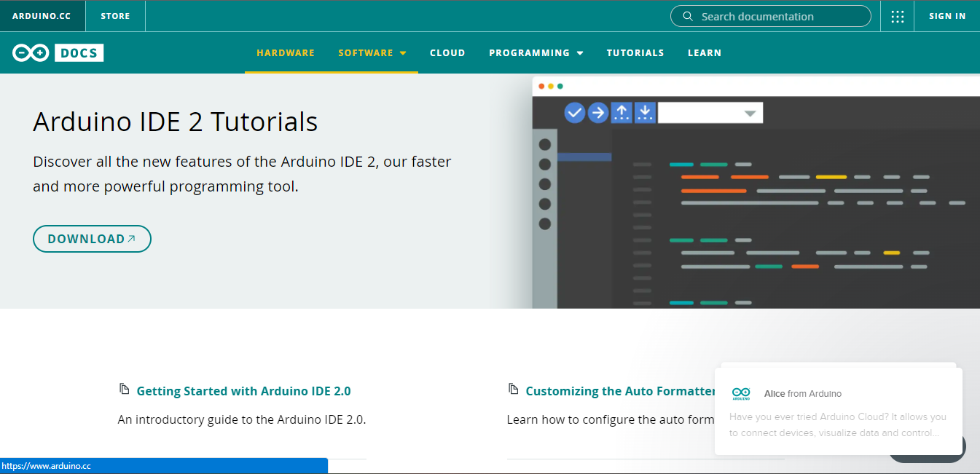This screenshot has width=980, height=474.
Task: Open the STORE top tab
Action: click(x=115, y=16)
